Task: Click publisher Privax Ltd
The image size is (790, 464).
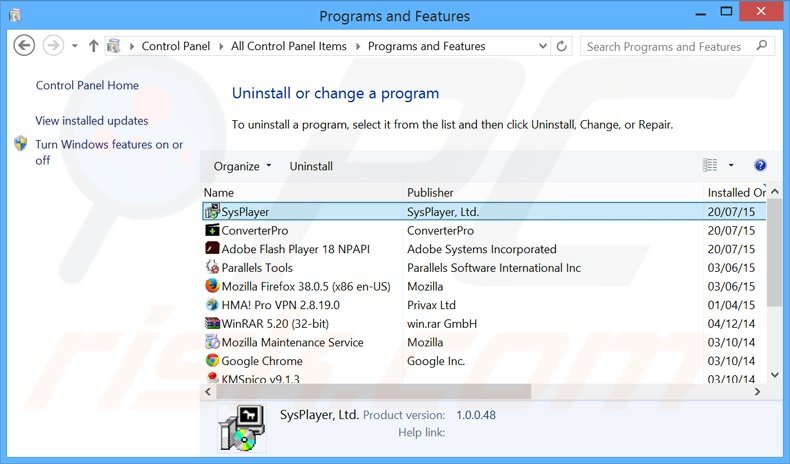Action: point(431,305)
